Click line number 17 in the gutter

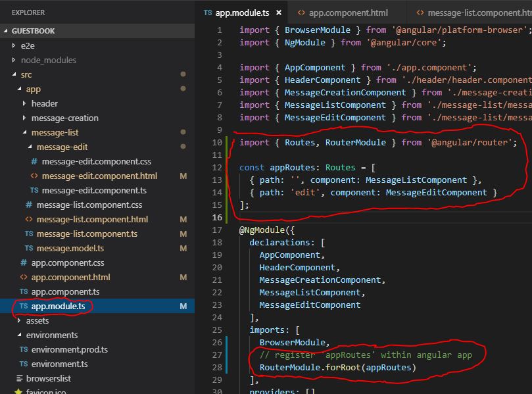click(x=217, y=230)
